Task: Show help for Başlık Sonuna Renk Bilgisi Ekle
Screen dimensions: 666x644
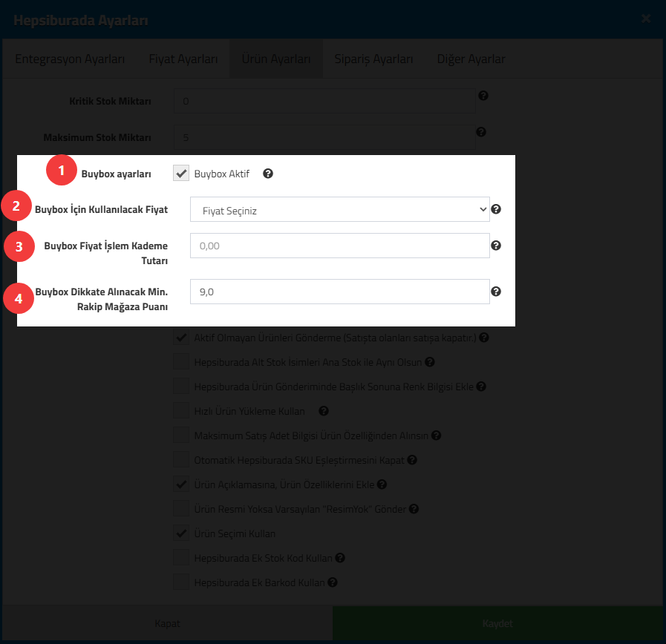Action: click(481, 387)
